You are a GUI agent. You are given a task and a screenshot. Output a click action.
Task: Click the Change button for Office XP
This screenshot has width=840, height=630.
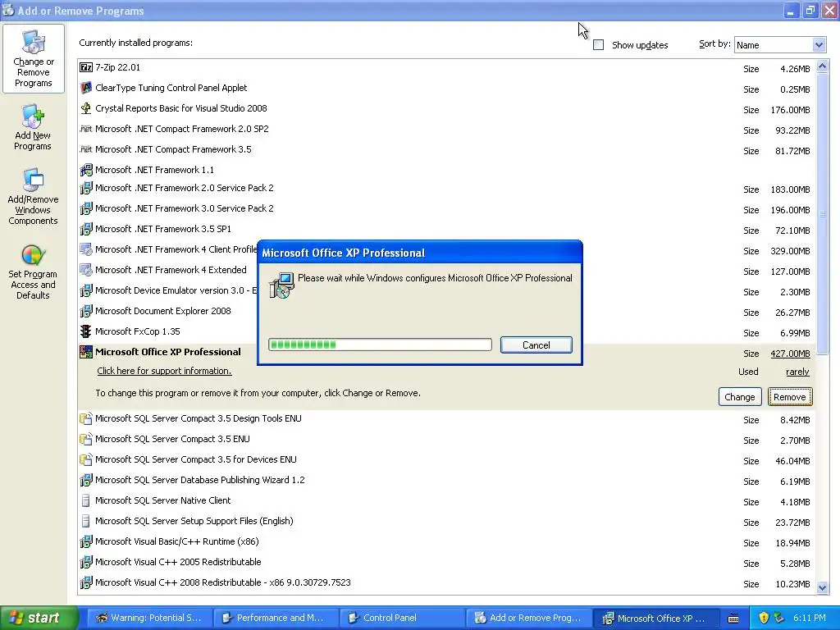pos(739,397)
